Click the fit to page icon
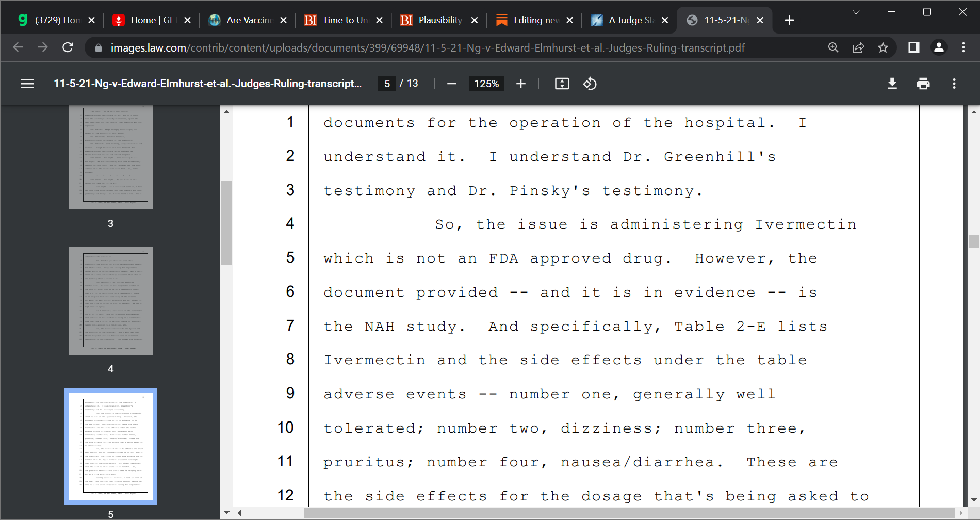Viewport: 980px width, 520px height. pyautogui.click(x=562, y=84)
